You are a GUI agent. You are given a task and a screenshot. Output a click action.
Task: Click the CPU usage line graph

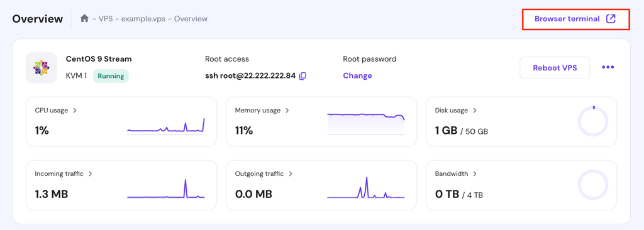(166, 126)
